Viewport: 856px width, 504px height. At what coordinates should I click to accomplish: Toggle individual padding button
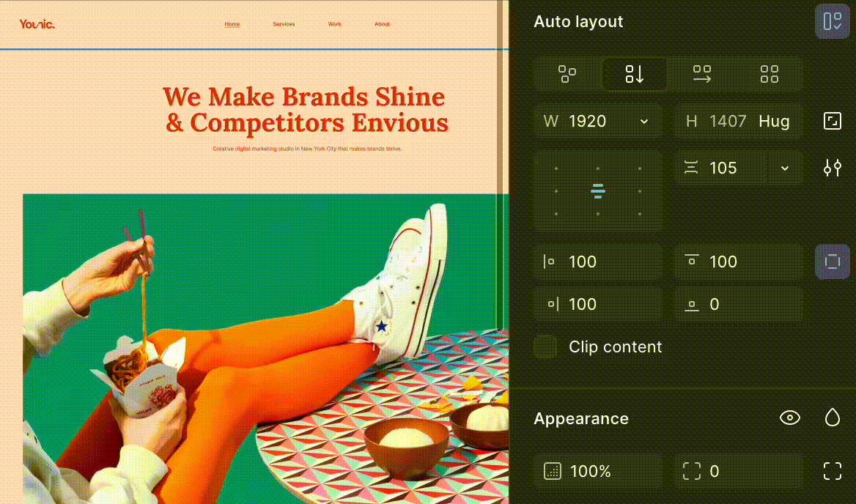click(x=832, y=262)
